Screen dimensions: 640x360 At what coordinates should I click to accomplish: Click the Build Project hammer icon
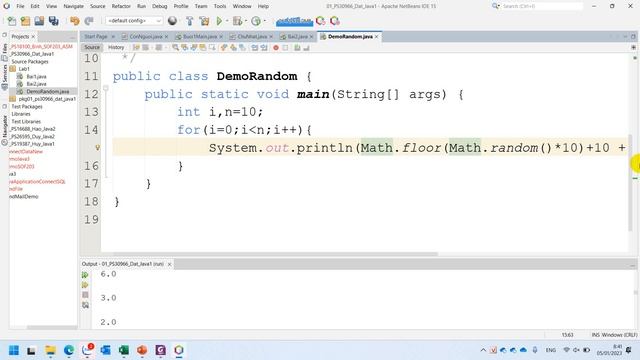pyautogui.click(x=189, y=21)
